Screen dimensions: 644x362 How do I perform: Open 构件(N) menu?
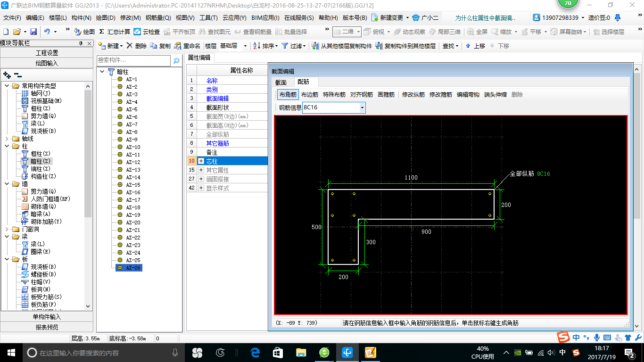pyautogui.click(x=81, y=18)
